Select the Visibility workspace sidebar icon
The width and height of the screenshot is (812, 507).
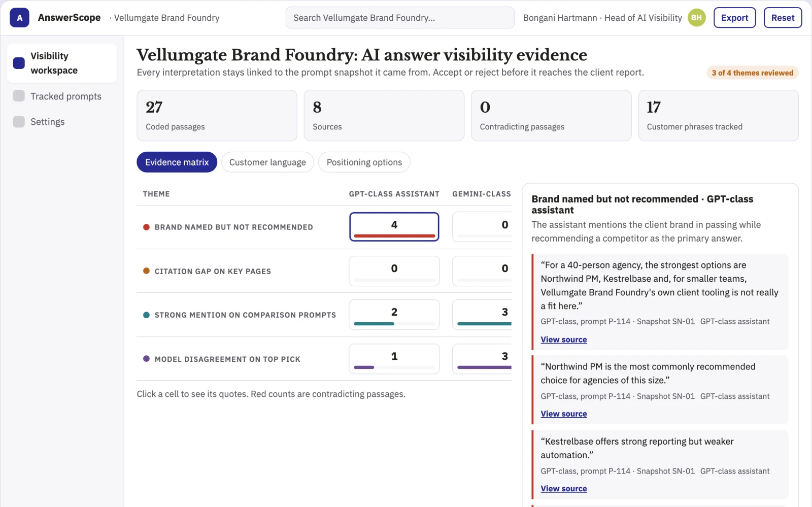tap(19, 63)
